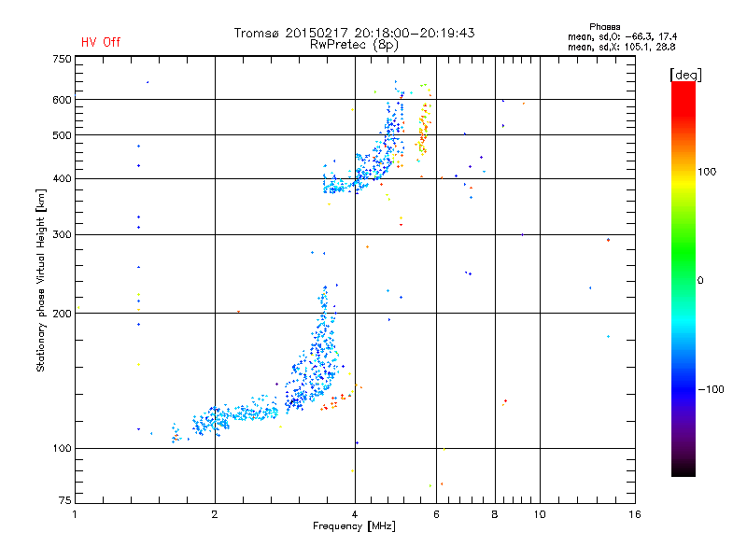Click the [deg] colorbar unit label
Image resolution: width=747 pixels, height=560 pixels.
(x=684, y=74)
